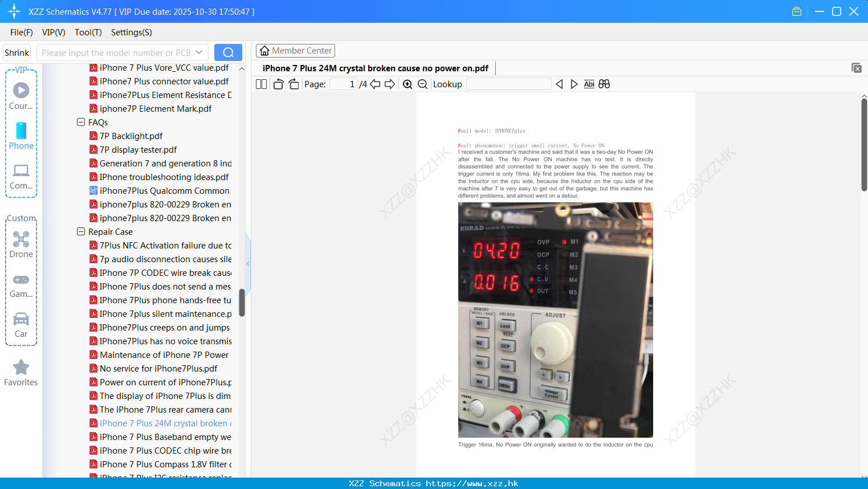The width and height of the screenshot is (868, 489).
Task: Open iphone7P Elecment Mark.pdf
Action: point(150,109)
